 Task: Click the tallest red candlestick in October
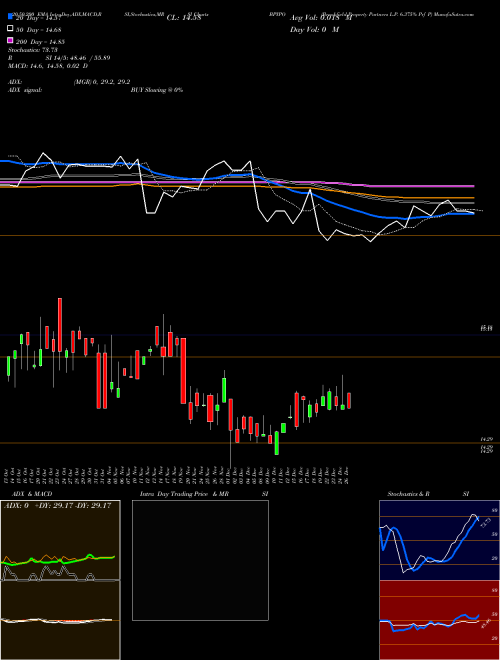[x=60, y=325]
